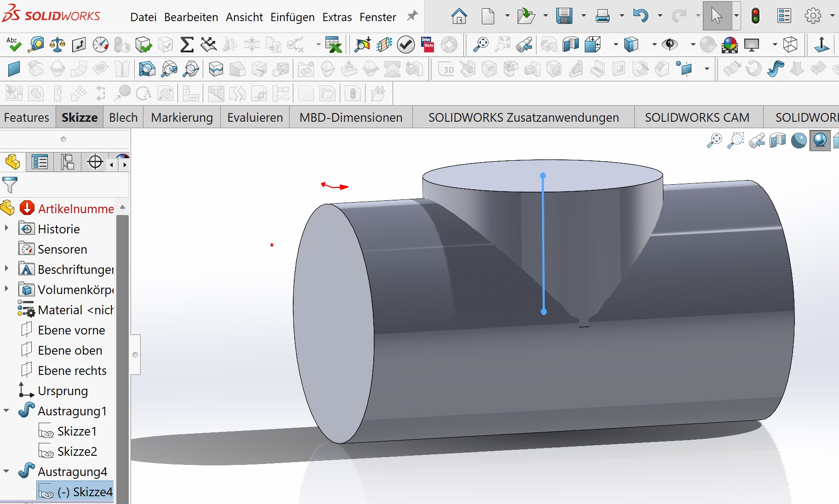The width and height of the screenshot is (839, 504).
Task: Select Skizze2 under Austragung1
Action: pyautogui.click(x=77, y=452)
